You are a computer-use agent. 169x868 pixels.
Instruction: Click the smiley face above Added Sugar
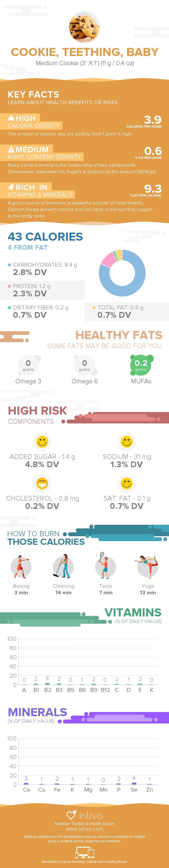42,441
